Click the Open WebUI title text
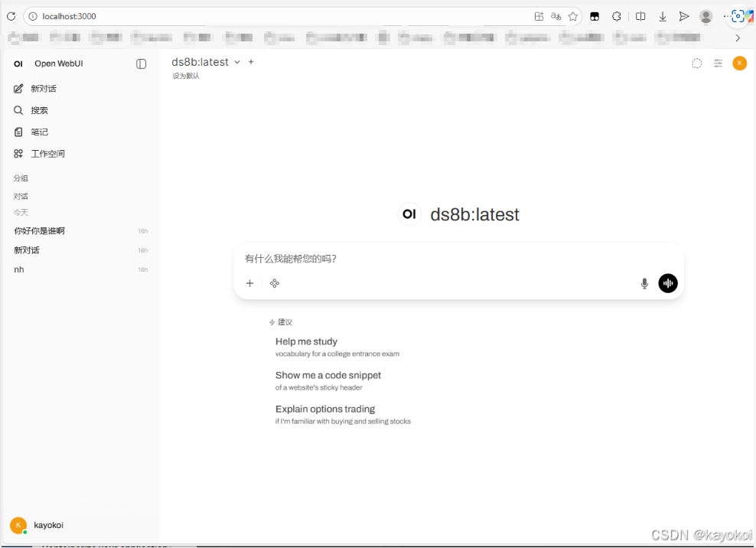 59,64
